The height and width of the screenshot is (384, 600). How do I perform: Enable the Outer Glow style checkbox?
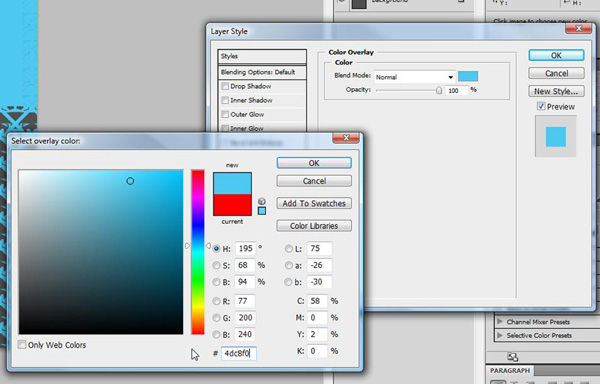click(225, 114)
